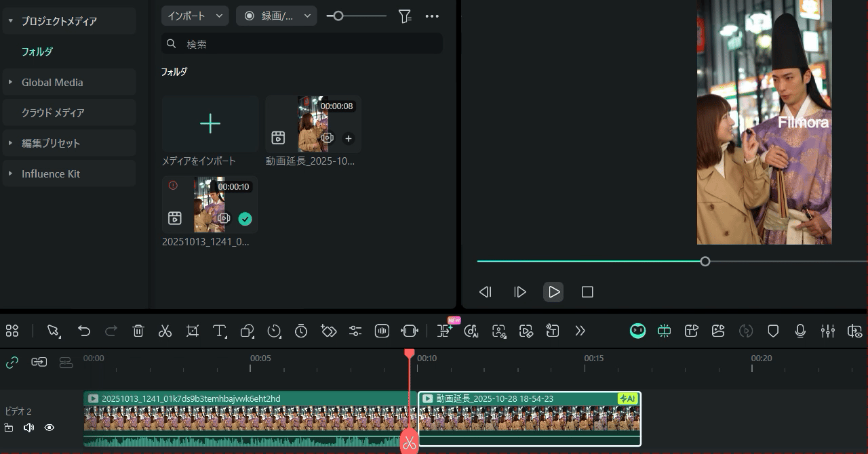Mute the Video 2 track
868x454 pixels.
[x=30, y=428]
